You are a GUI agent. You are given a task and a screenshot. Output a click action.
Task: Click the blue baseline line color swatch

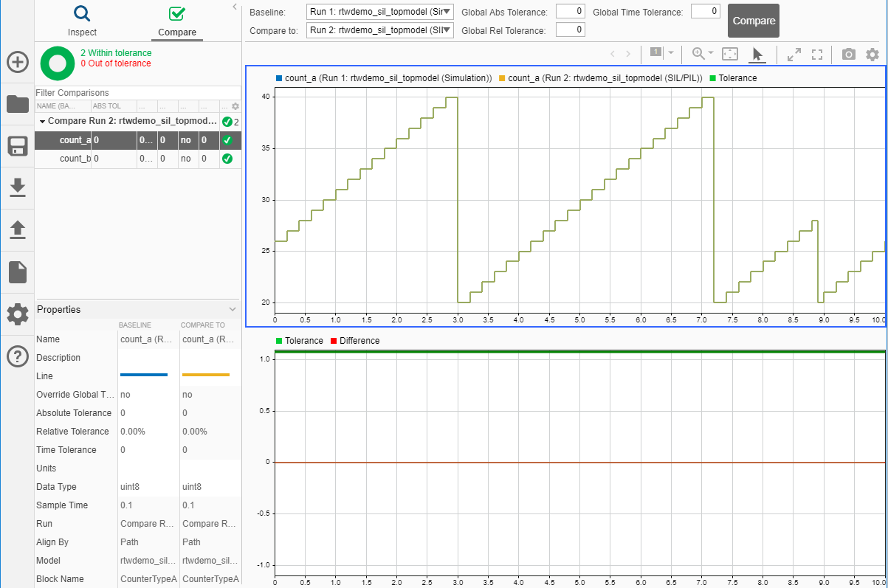[x=144, y=376]
